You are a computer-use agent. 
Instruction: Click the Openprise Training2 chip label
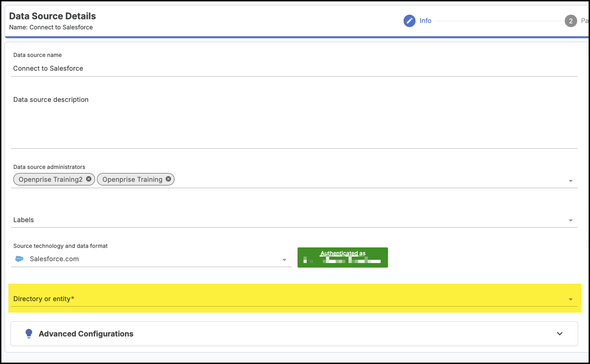tap(51, 179)
